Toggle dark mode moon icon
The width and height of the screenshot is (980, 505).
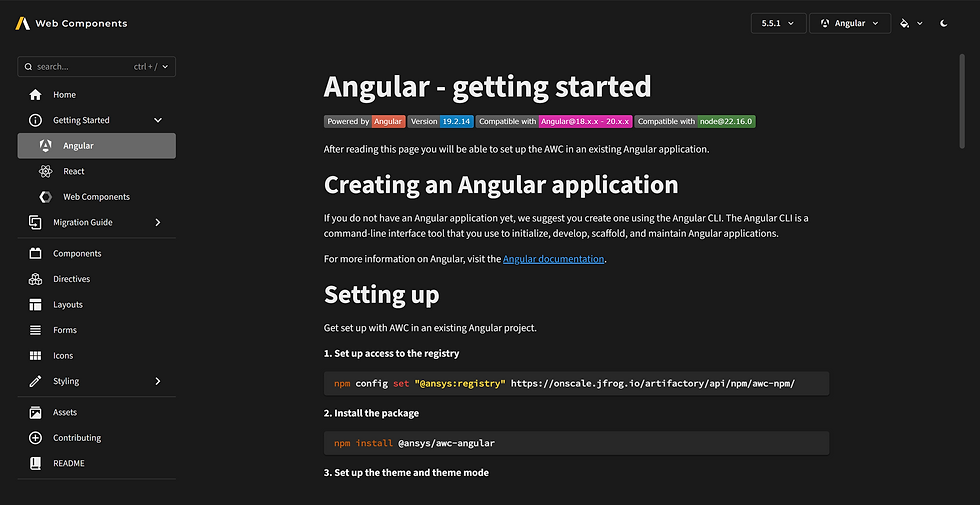[944, 24]
